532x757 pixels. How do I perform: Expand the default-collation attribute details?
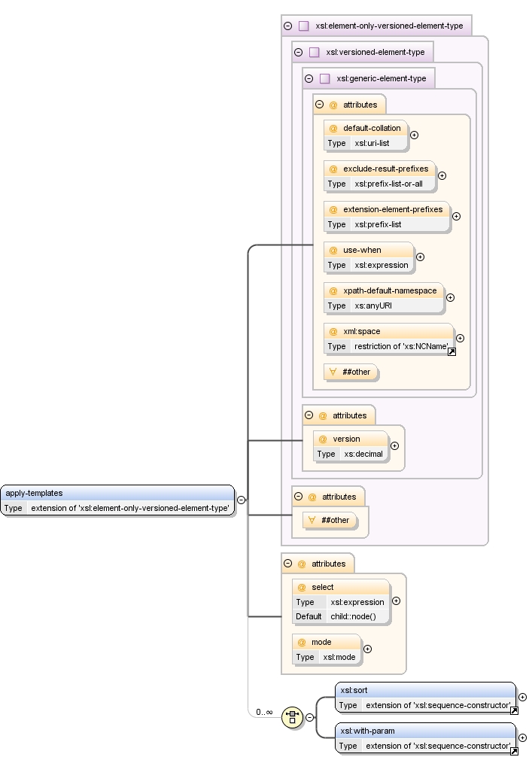pyautogui.click(x=414, y=135)
